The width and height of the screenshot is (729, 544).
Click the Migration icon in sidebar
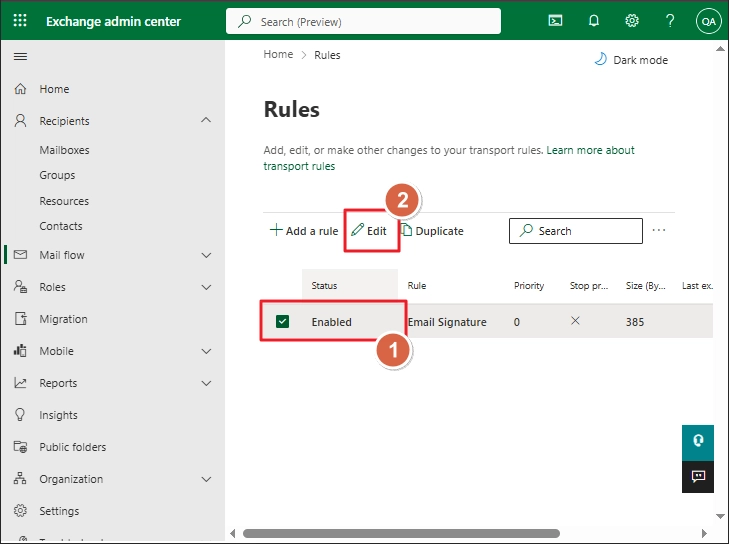coord(20,318)
